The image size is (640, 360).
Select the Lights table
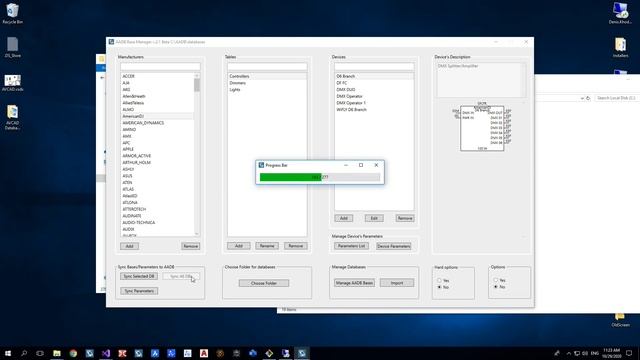tap(267, 89)
